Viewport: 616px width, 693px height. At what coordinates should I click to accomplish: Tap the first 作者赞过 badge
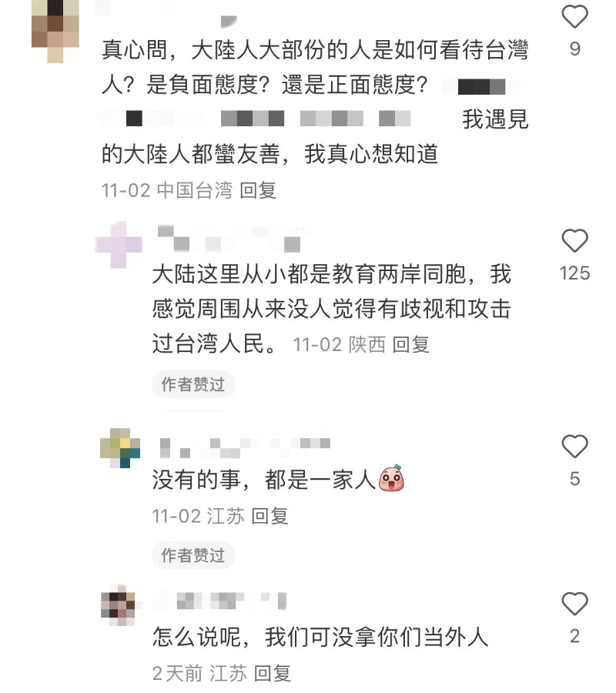pos(193,384)
